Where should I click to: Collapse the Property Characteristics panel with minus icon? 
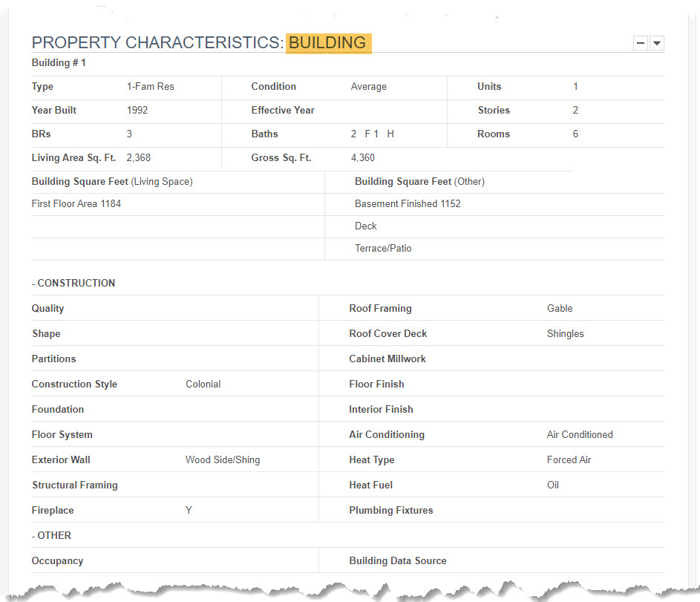click(641, 43)
